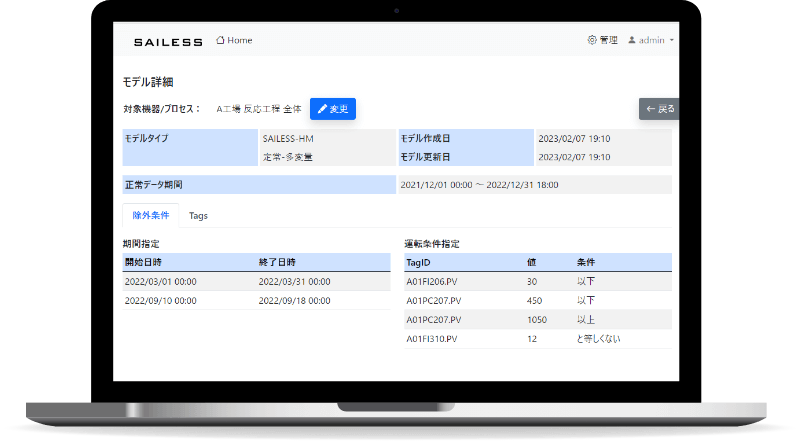Click the 条件 column header
Viewport: 800px width, 442px height.
point(586,262)
